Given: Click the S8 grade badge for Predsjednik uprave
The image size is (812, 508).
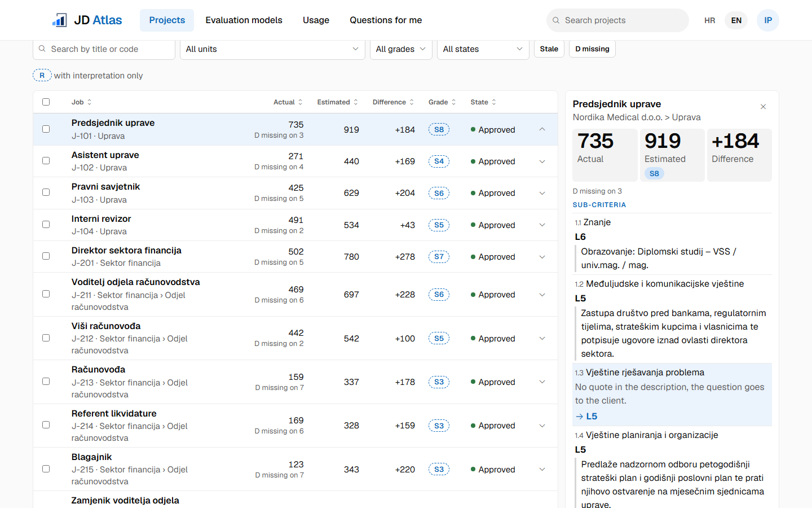Looking at the screenshot, I should 439,130.
